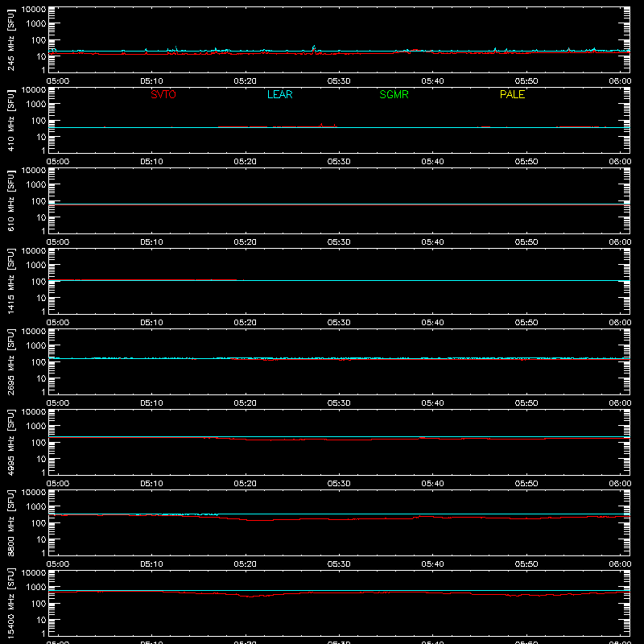
Task: Click 05:50 time label under 610 MHz panel
Action: click(526, 242)
